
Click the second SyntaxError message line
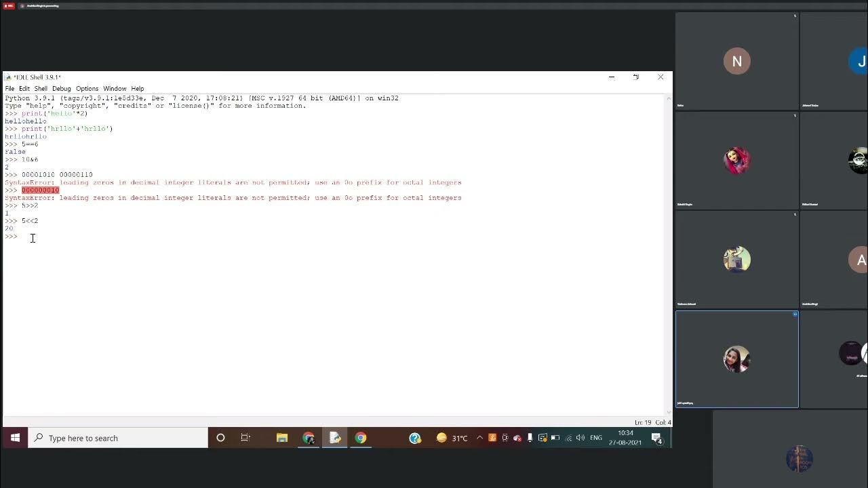(x=233, y=198)
